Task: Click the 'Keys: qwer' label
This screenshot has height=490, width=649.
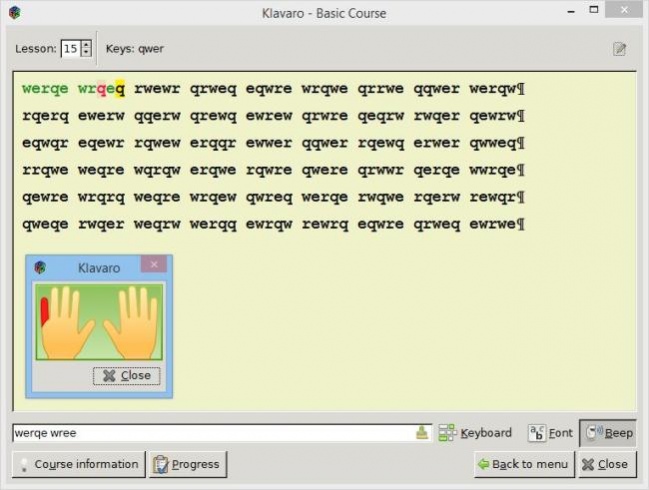Action: pyautogui.click(x=135, y=49)
